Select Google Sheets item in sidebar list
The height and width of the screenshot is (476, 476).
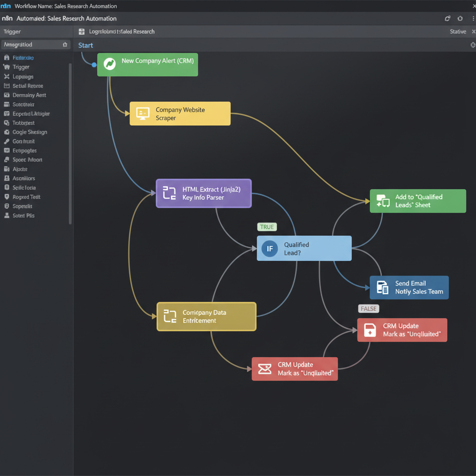click(30, 132)
